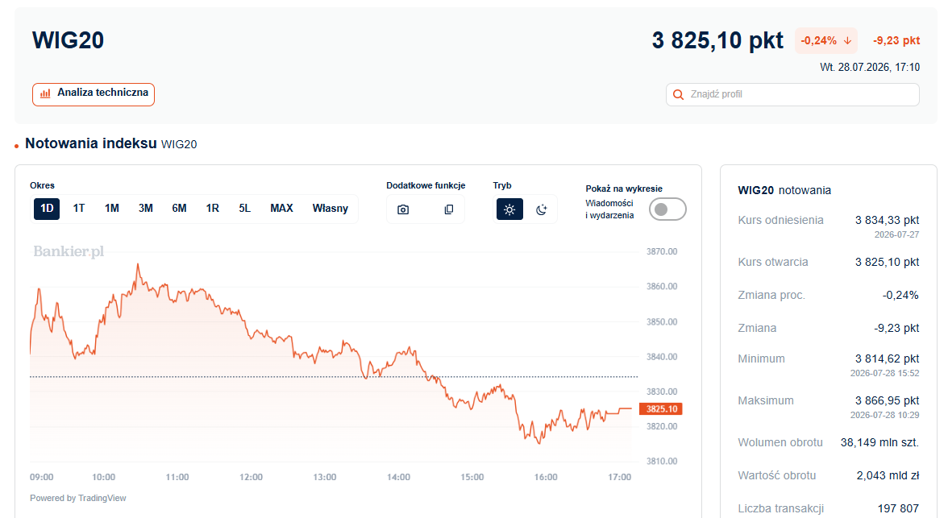The height and width of the screenshot is (518, 948).
Task: Select the 1D period tab
Action: [47, 209]
